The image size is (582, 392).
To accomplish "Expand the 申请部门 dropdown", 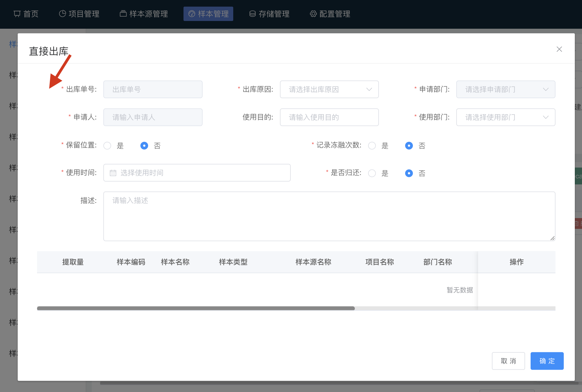I will [x=505, y=89].
